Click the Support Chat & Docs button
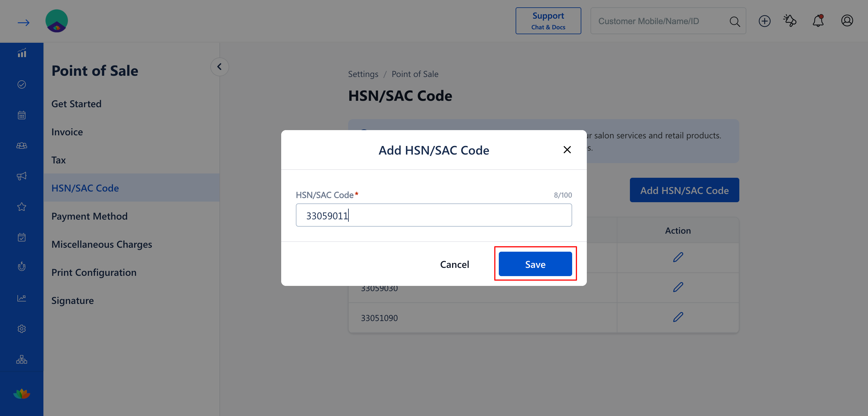The width and height of the screenshot is (868, 416). 548,21
